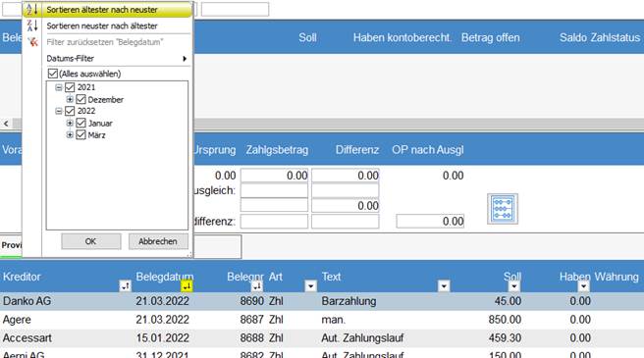
Task: Click the A-Z ascending sort icon
Action: pos(32,9)
